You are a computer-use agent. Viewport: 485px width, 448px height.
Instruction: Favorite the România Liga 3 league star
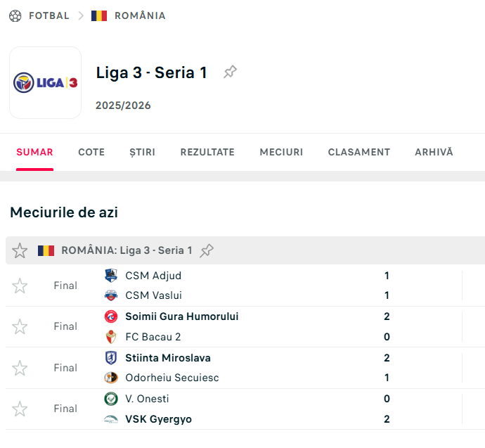point(20,250)
